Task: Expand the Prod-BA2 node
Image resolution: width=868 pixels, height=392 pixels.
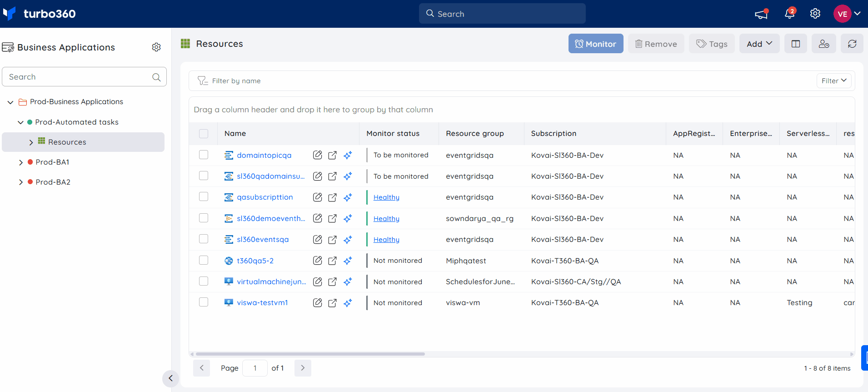Action: [x=20, y=182]
